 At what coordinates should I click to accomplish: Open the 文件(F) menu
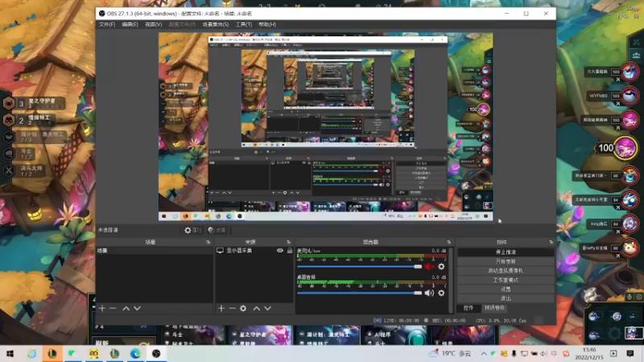(107, 25)
